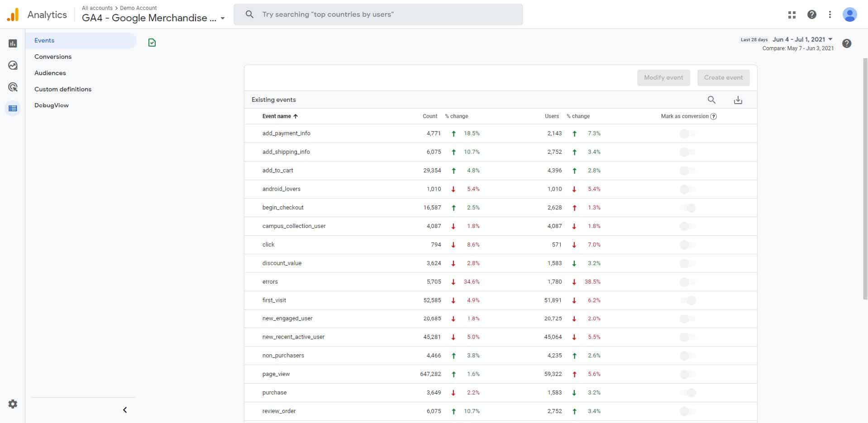Screen dimensions: 868x423
Task: Toggle conversion for new_engaged_user
Action: 687,319
